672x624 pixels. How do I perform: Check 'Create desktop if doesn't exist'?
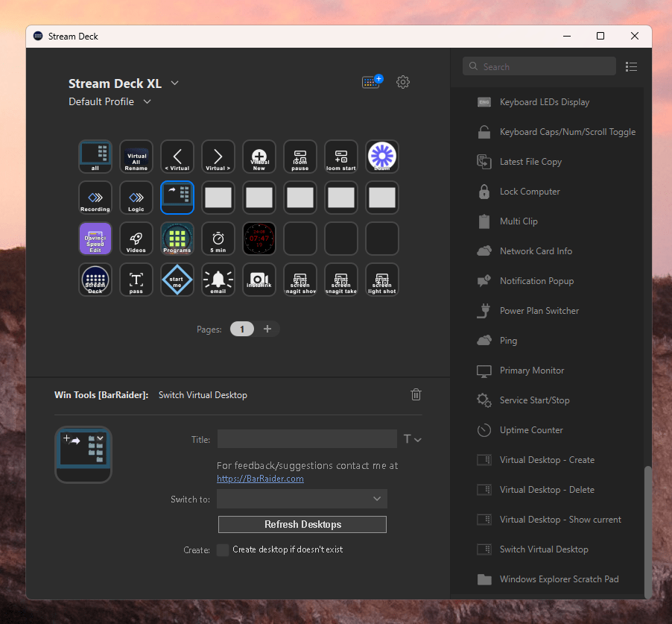[x=223, y=549]
